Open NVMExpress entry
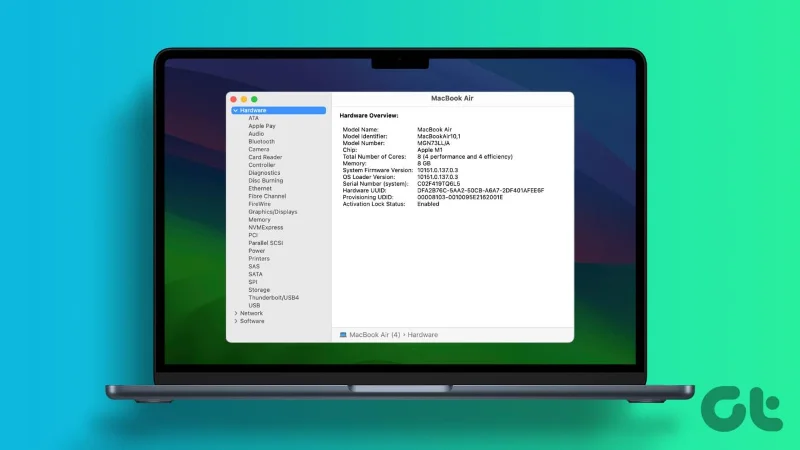The image size is (800, 450). tap(265, 228)
